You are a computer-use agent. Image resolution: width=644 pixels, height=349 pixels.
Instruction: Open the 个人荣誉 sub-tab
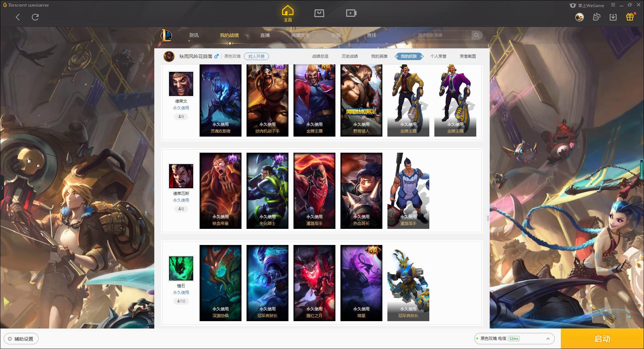point(438,56)
